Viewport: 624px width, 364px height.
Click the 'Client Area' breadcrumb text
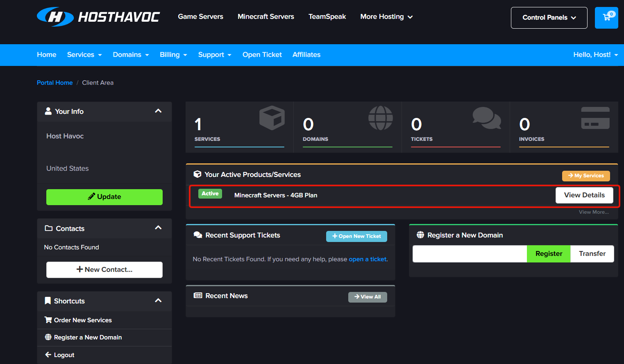pyautogui.click(x=98, y=83)
